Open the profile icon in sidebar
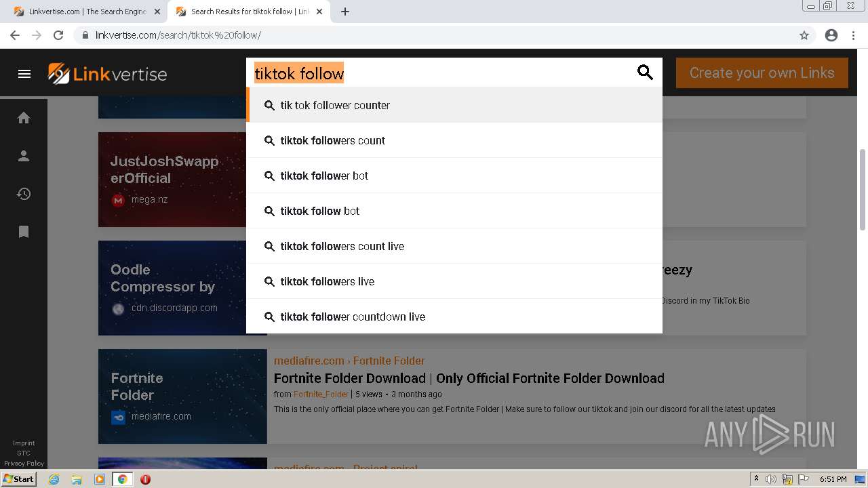868x488 pixels. (x=24, y=156)
